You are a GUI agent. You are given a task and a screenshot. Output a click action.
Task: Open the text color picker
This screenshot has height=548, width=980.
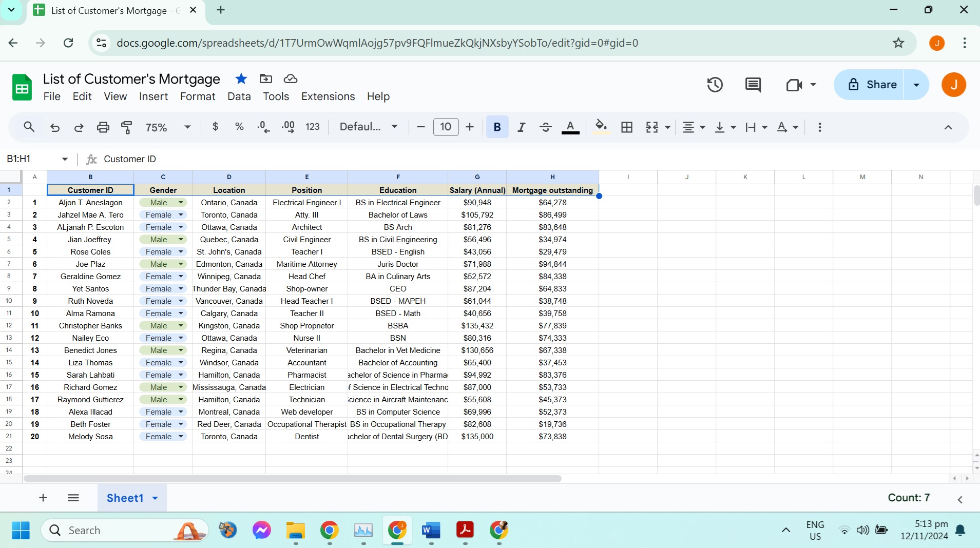[x=570, y=127]
